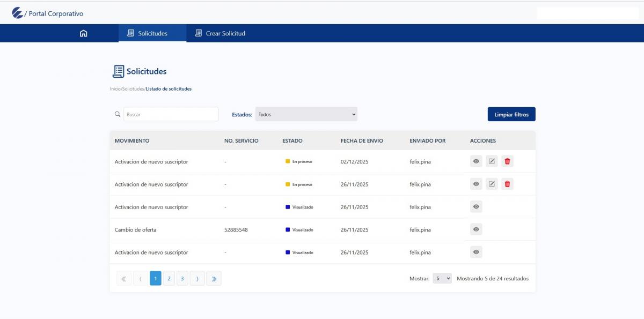Jump to page 3 of results

click(x=182, y=279)
